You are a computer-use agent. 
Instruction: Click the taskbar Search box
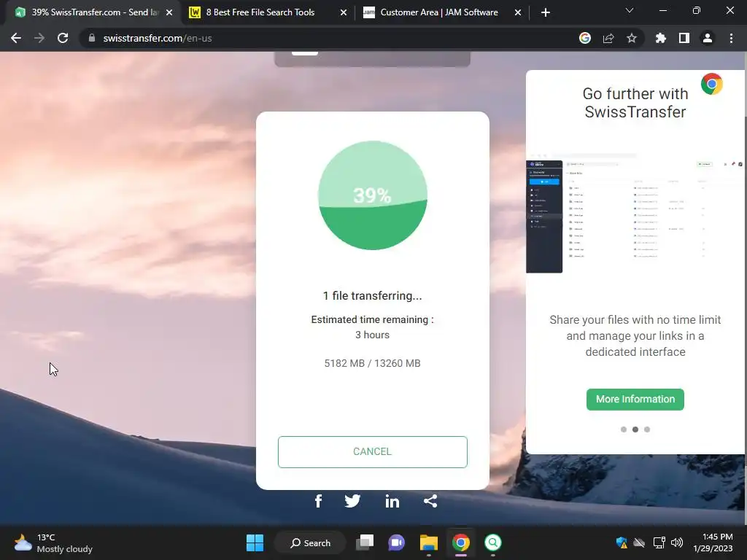[311, 542]
